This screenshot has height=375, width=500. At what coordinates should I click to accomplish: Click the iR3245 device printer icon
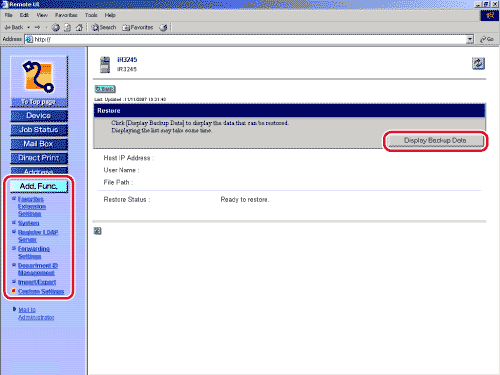(x=105, y=65)
